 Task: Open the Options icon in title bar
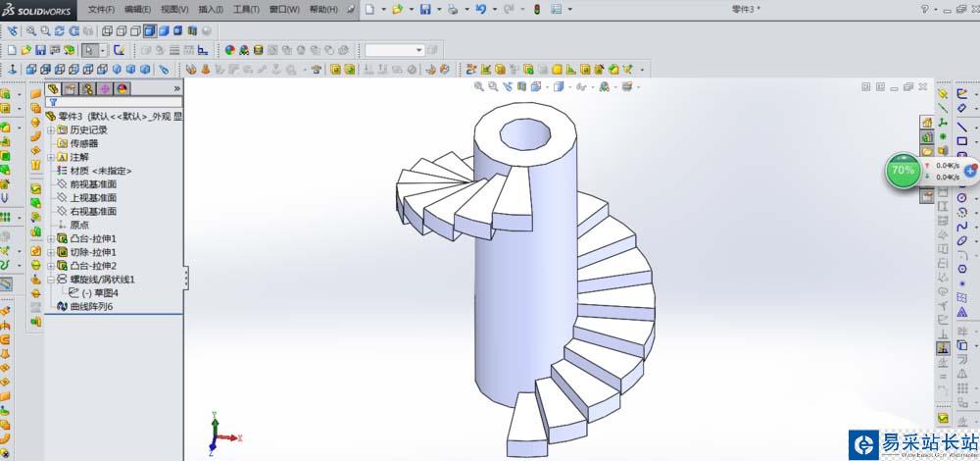(x=556, y=10)
